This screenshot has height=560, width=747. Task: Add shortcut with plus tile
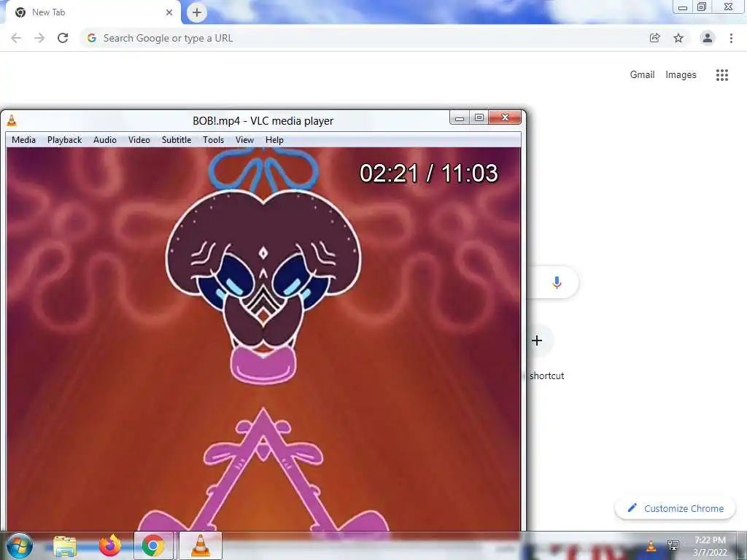point(537,341)
